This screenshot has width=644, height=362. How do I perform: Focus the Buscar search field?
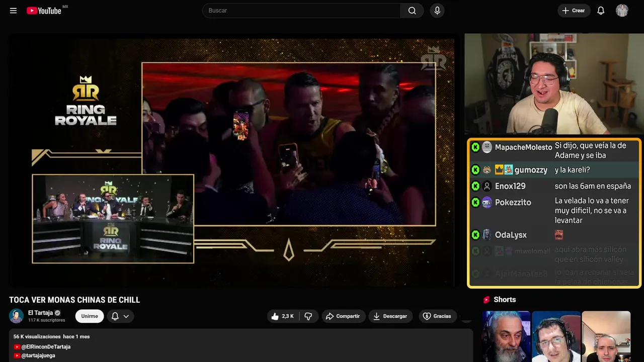point(301,11)
